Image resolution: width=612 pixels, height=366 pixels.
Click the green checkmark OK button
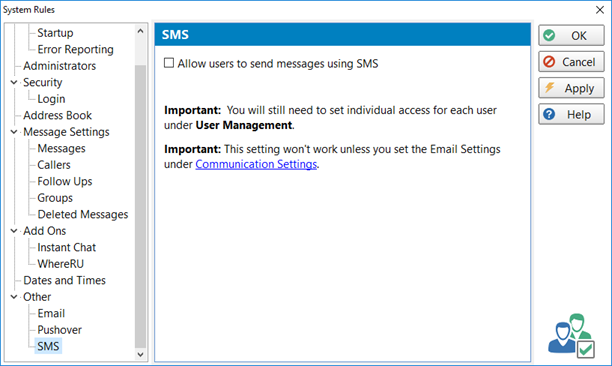[571, 36]
